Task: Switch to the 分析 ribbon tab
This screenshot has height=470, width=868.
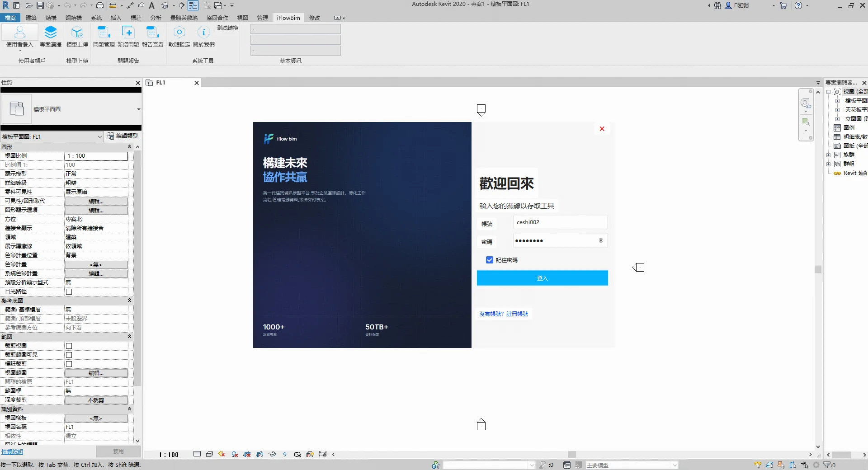Action: coord(156,18)
